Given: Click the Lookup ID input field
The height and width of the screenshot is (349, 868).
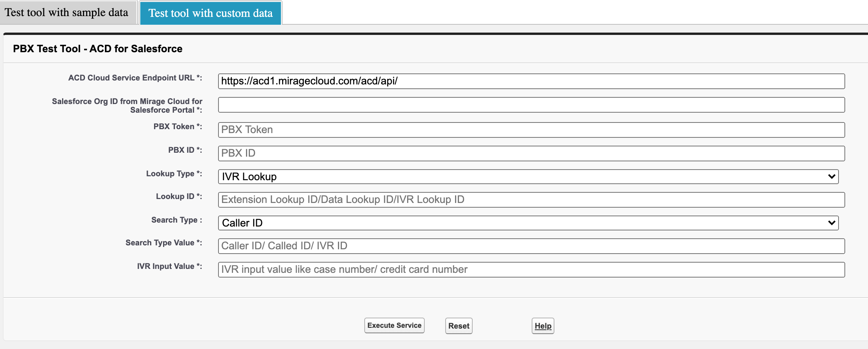Looking at the screenshot, I should [x=531, y=200].
